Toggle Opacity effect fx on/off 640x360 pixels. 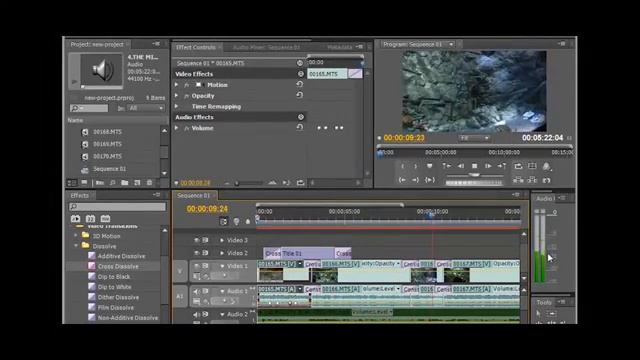tap(187, 96)
